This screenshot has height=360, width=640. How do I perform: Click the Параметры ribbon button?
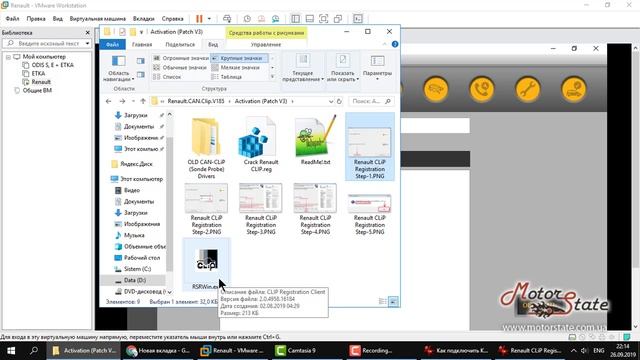coord(377,67)
